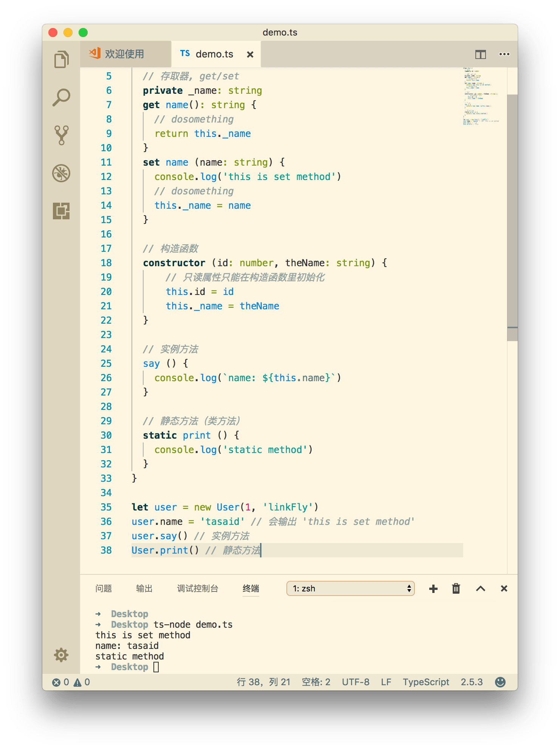Screen dimensions: 560x751
Task: Click the private keyword on line 6
Action: [163, 90]
